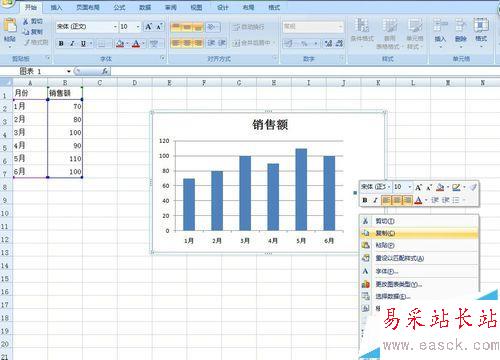Click the ribbon Decrease Indent icon
500x360 pixels.
(211, 43)
